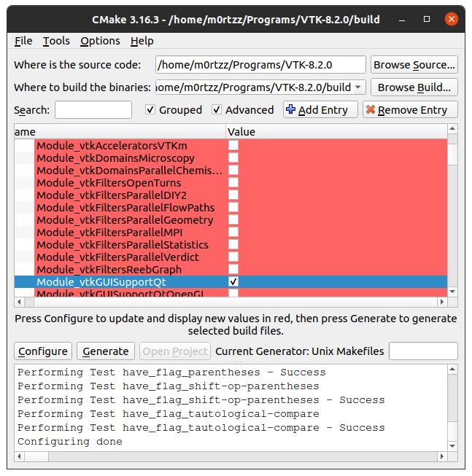Enable Module_vtkDomainsParallelChemistry checkbox

tap(233, 170)
